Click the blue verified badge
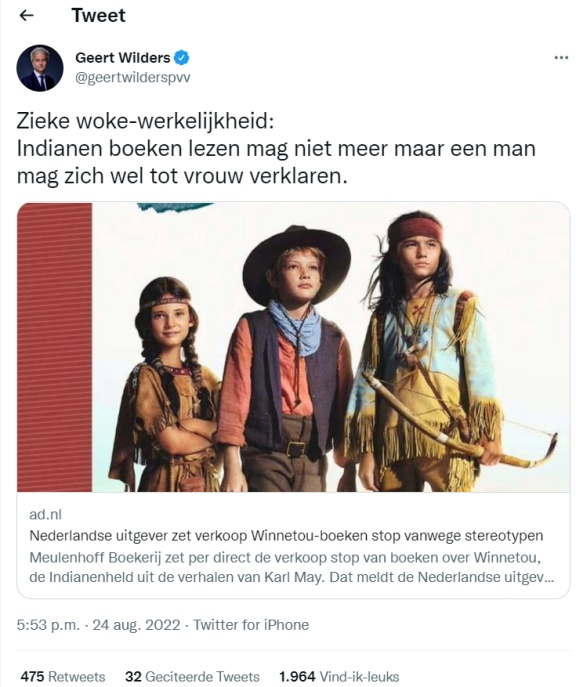Viewport: 576px width, 687px height. pos(182,57)
